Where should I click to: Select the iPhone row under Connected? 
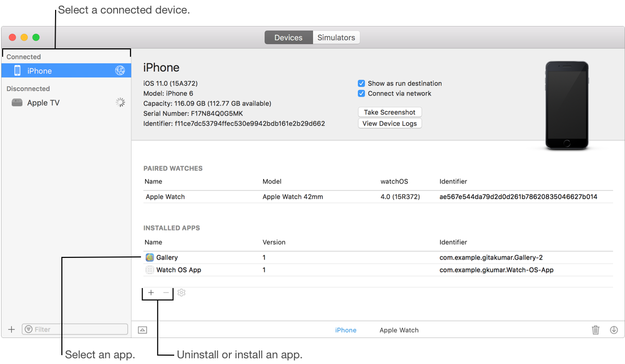66,71
